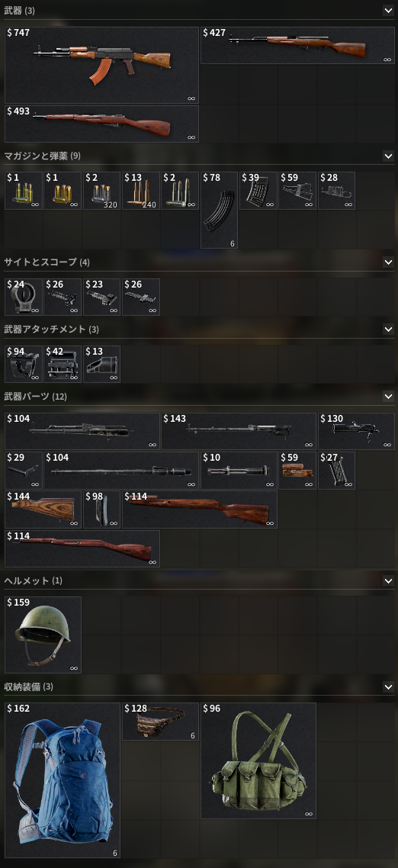
Task: Select the $427 SKS carbine item
Action: (x=297, y=46)
